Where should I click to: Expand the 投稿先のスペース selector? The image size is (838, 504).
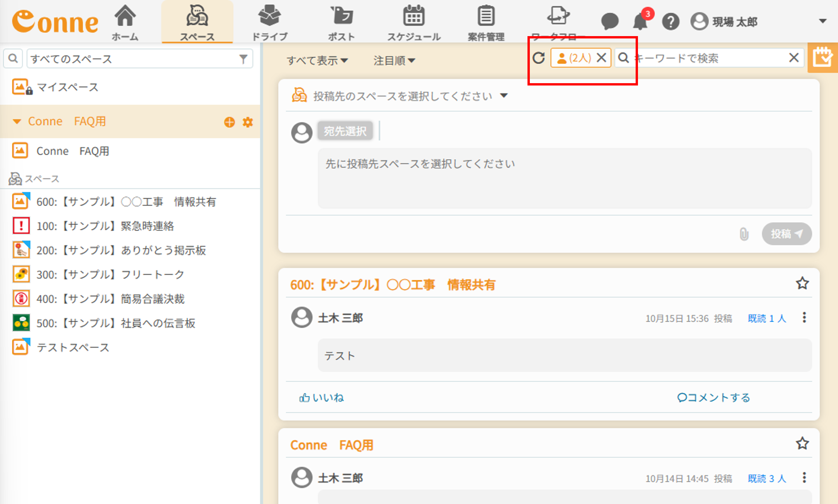(x=504, y=96)
